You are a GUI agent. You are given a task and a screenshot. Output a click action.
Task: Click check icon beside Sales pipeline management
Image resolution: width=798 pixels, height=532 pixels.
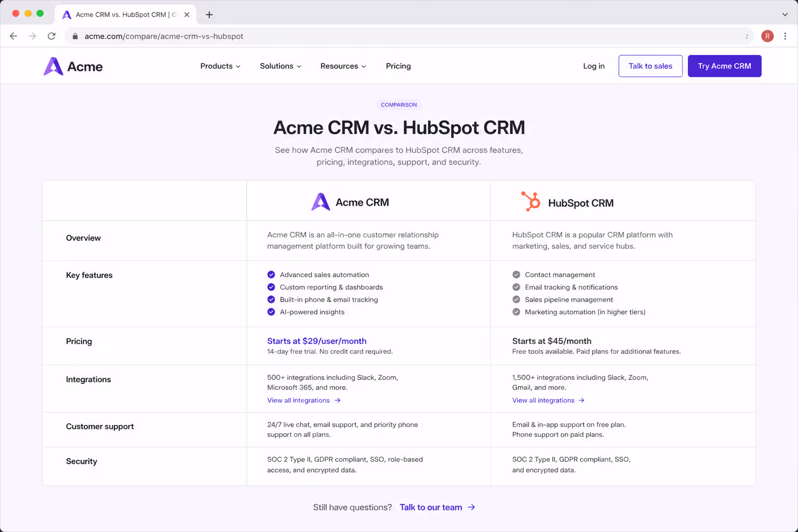coord(516,299)
